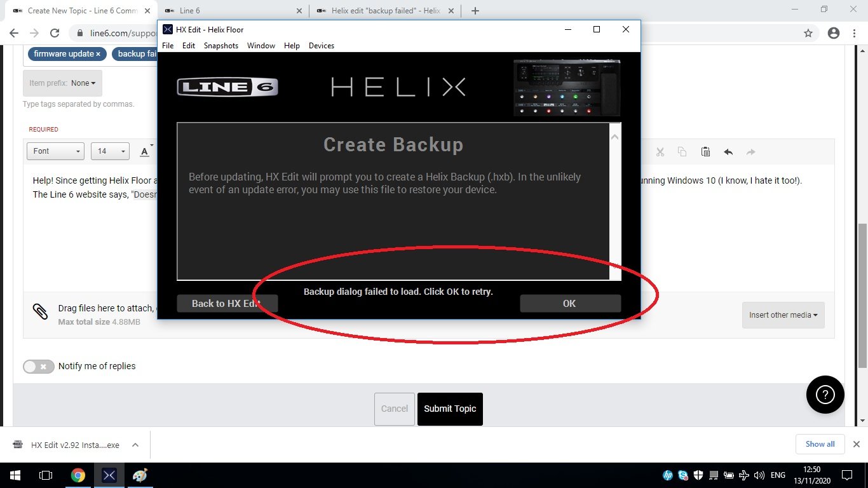Open the Edit menu in HX Edit
Viewport: 868px width, 488px height.
[189, 46]
